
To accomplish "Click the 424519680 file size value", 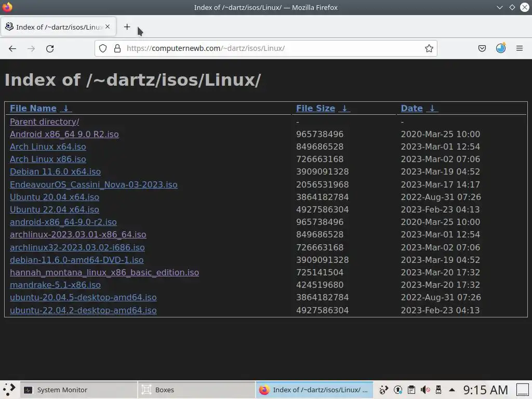I will (x=320, y=285).
